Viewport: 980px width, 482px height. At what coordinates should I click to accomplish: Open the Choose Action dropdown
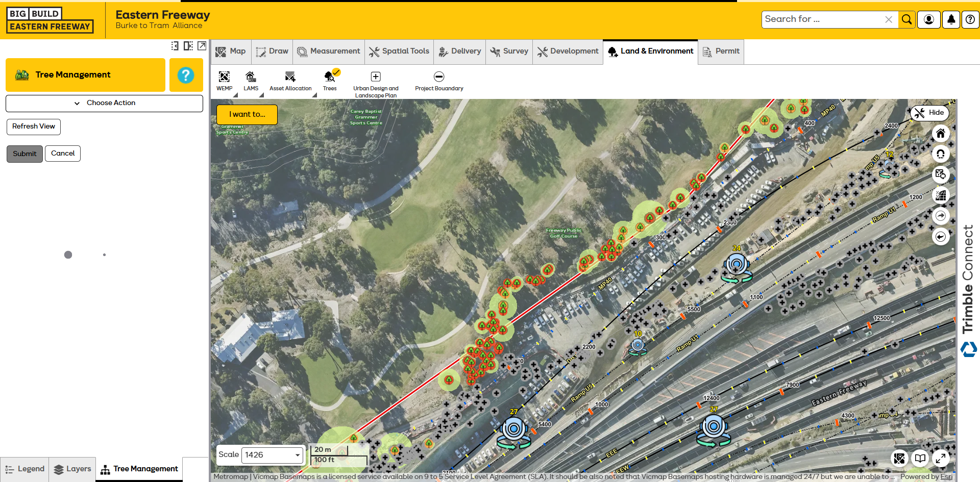pos(104,103)
